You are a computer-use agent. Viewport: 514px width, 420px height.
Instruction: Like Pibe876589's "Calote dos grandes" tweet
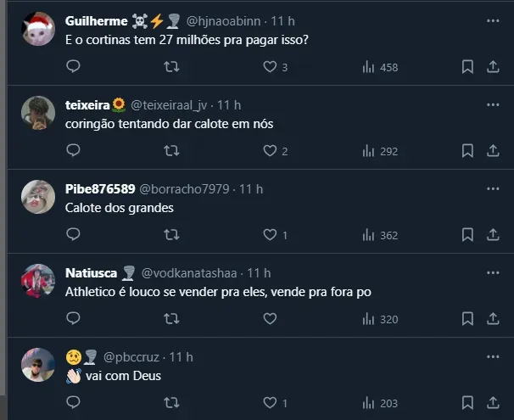point(271,234)
